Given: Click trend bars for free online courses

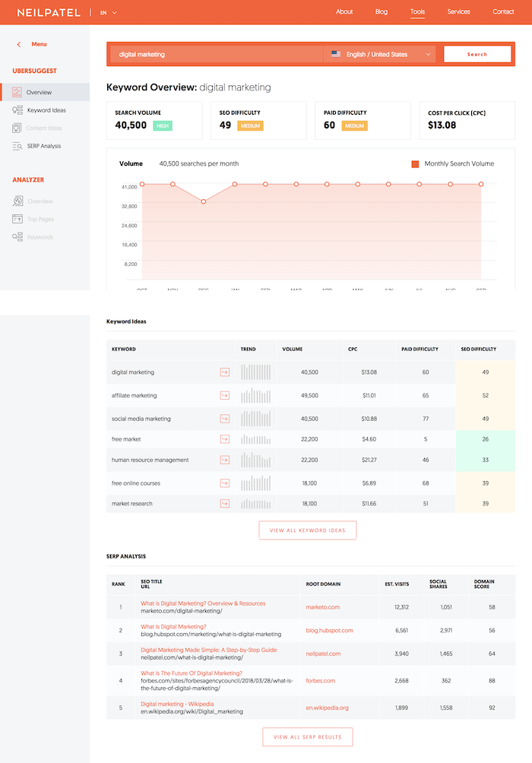Looking at the screenshot, I should (255, 483).
